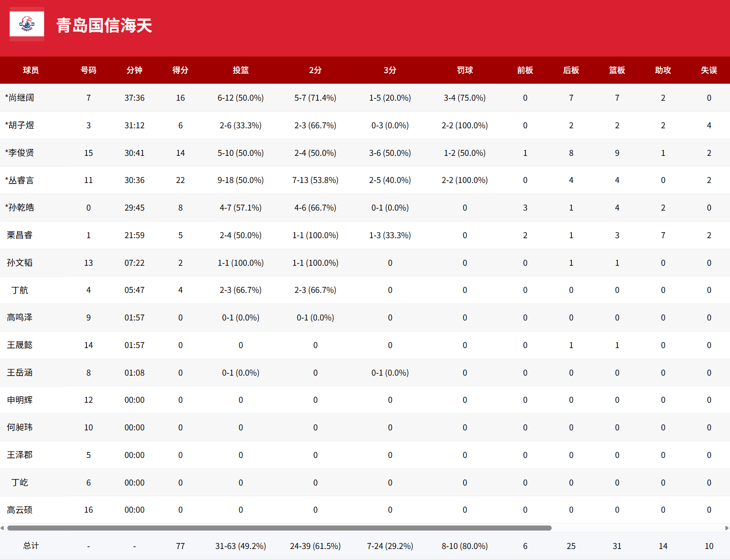Select the 投篮 column header
The width and height of the screenshot is (730, 560).
click(x=240, y=70)
